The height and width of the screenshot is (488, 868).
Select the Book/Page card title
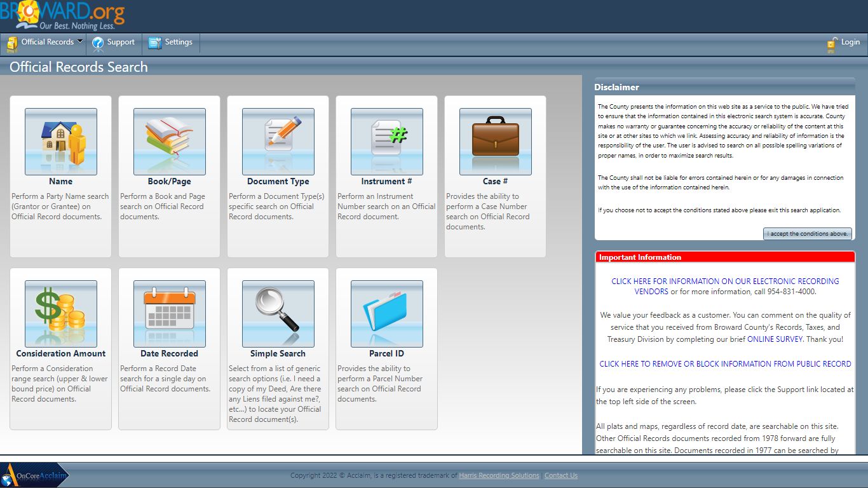click(170, 182)
